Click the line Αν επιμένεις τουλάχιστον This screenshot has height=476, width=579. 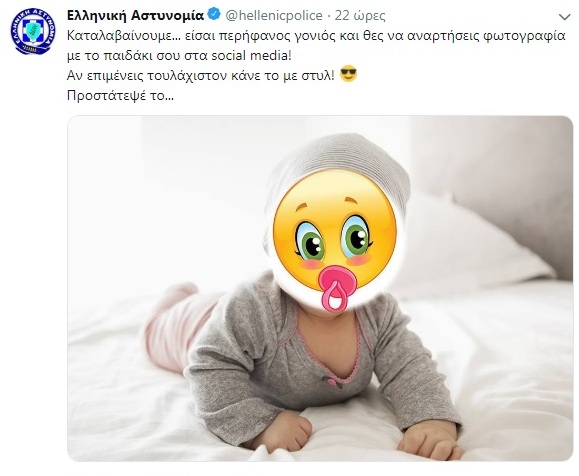[x=201, y=75]
